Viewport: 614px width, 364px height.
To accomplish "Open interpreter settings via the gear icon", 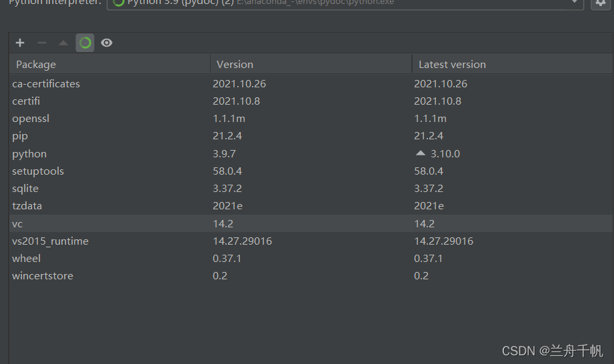I will (599, 3).
